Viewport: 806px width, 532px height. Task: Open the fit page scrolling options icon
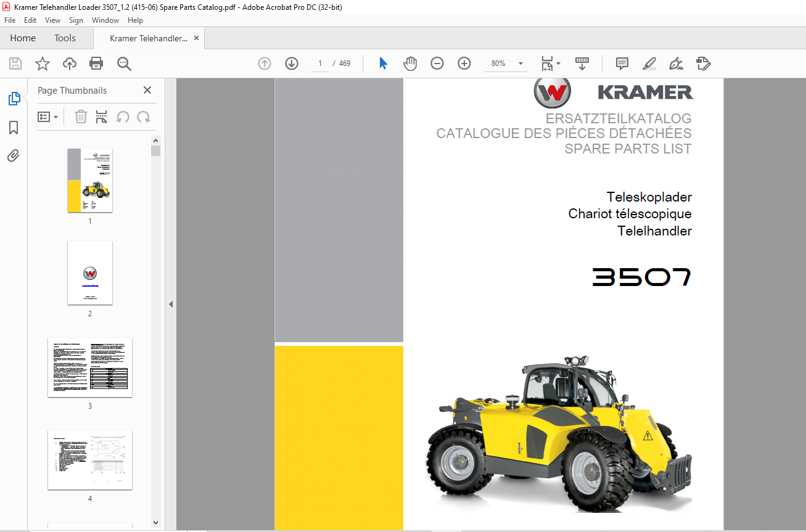coord(550,63)
